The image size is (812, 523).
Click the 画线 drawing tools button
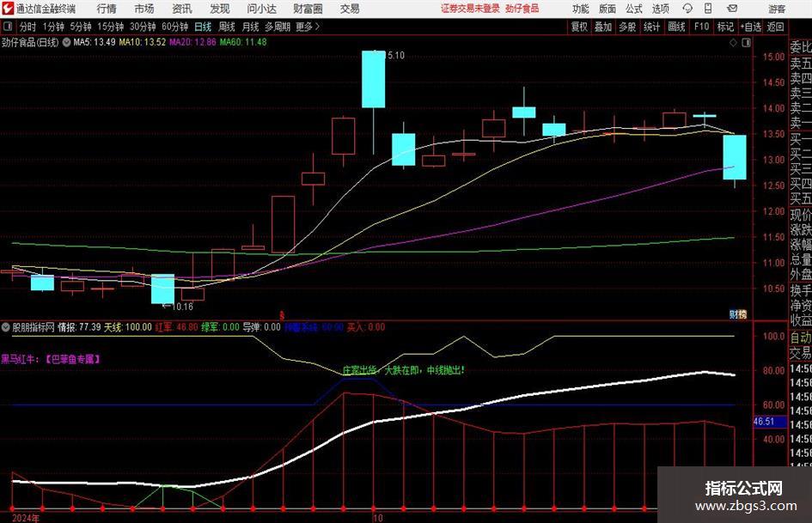click(x=676, y=27)
